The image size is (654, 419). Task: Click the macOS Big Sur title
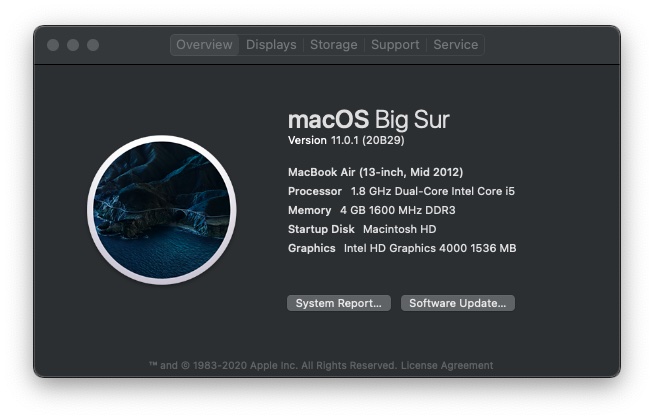click(369, 120)
